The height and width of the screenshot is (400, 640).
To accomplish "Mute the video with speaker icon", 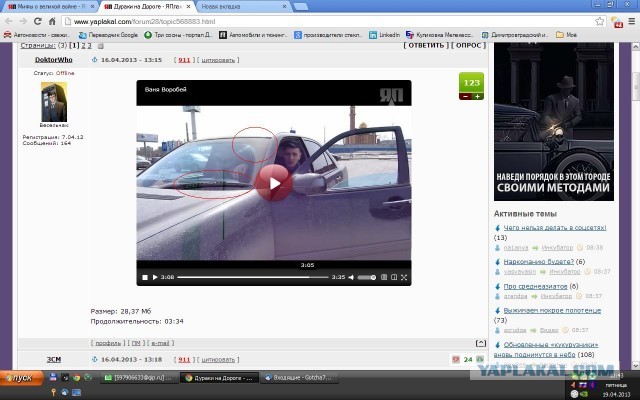I will (x=353, y=277).
